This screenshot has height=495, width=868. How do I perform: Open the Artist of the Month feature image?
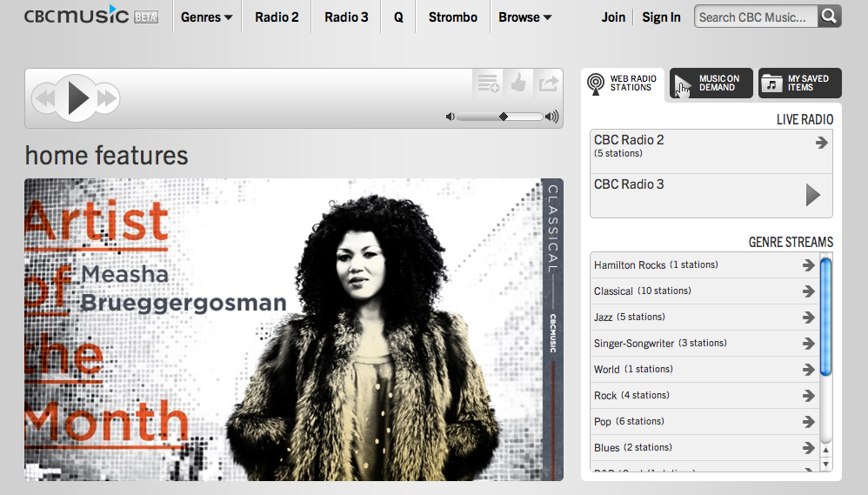pos(294,330)
